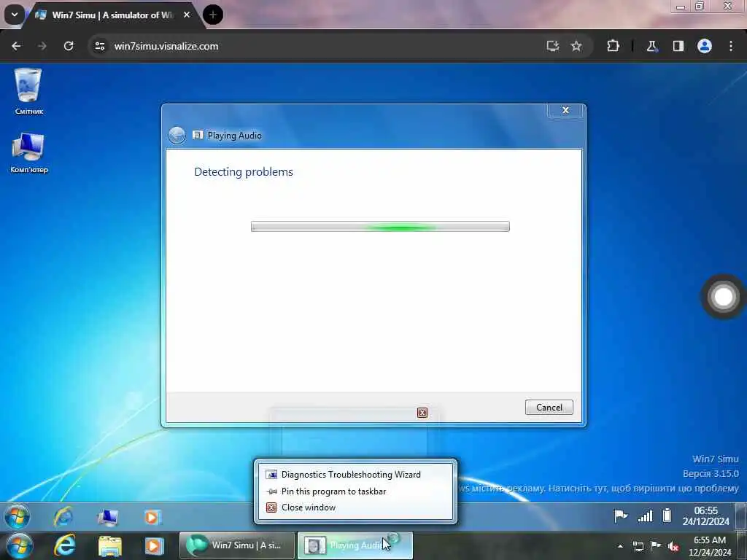Open simulated Windows 7 Start orb
This screenshot has width=747, height=560.
[18, 517]
